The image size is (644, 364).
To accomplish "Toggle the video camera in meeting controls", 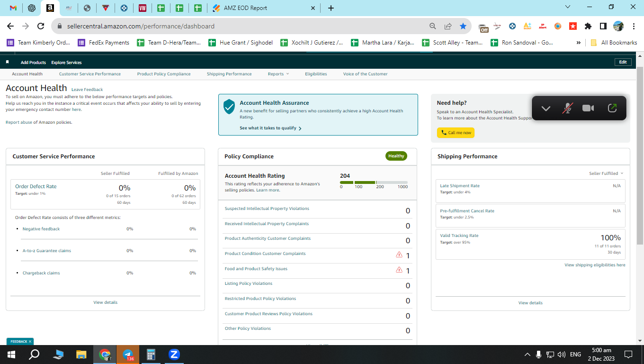I will (588, 109).
